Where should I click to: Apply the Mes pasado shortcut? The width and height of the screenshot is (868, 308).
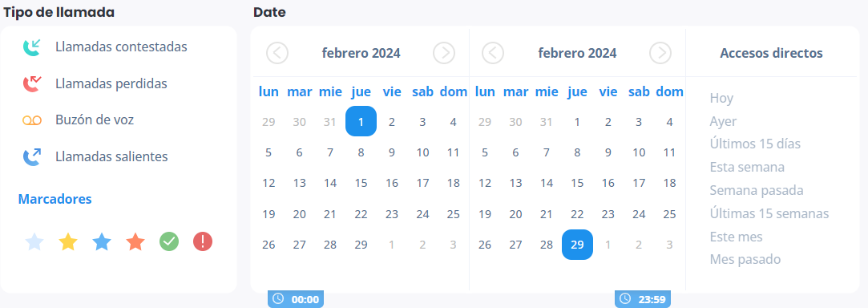(745, 259)
